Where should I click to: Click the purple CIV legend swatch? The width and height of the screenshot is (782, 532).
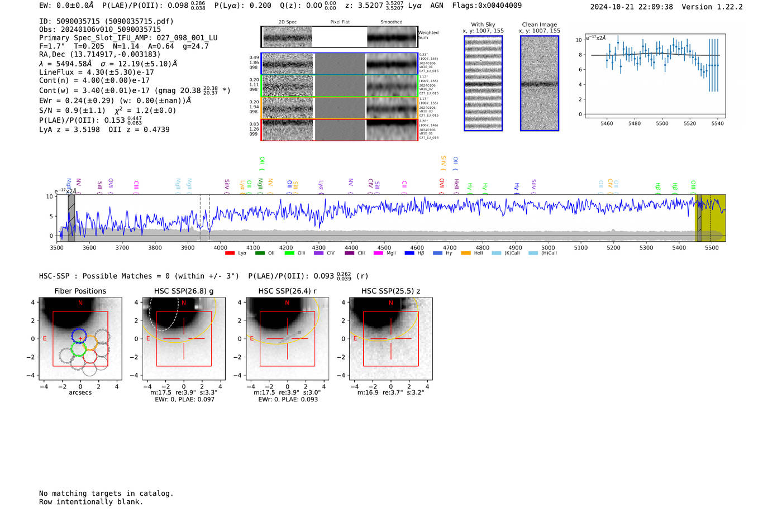point(319,253)
